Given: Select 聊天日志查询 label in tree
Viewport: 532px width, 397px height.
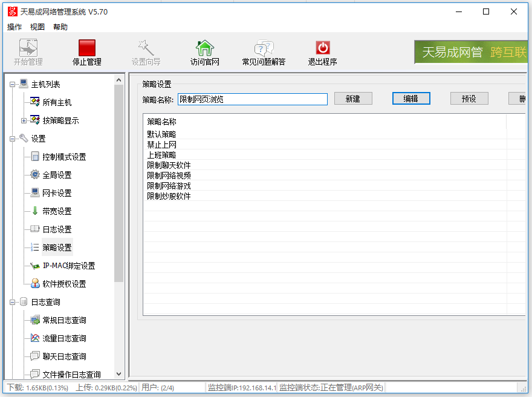Looking at the screenshot, I should coord(64,356).
